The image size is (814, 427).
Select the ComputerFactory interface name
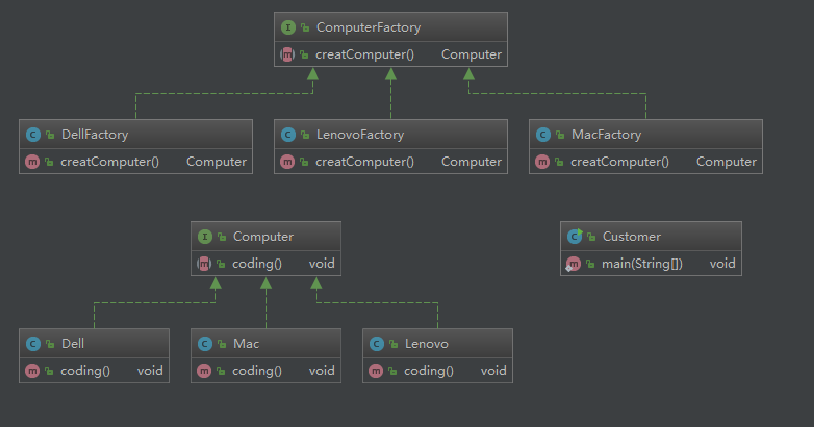(x=369, y=27)
